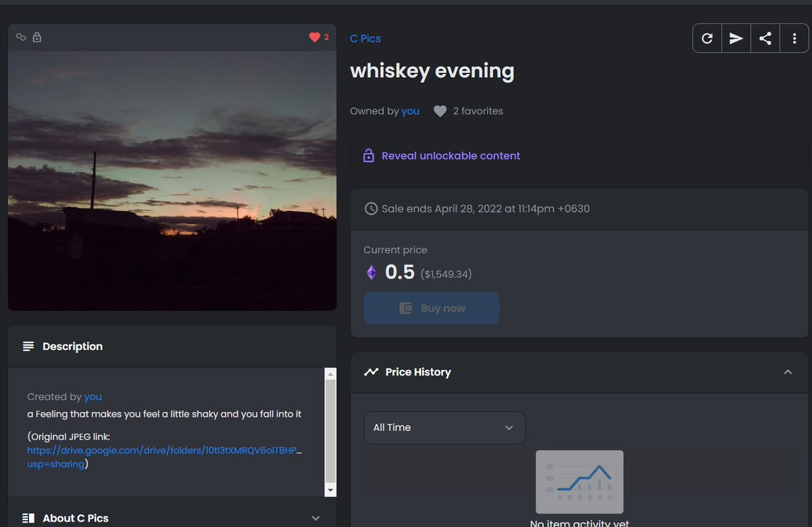The image size is (812, 527).
Task: Open the creator link in Created by you
Action: coord(93,396)
